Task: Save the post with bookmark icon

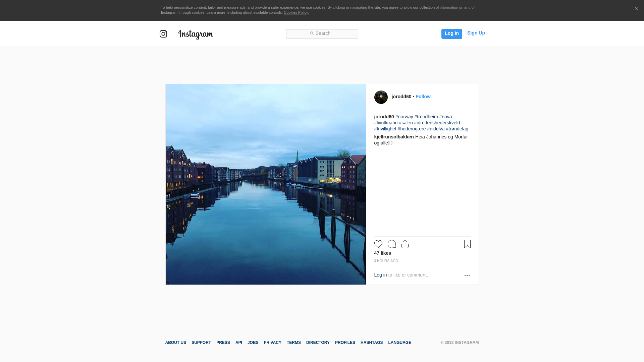Action: (x=467, y=244)
